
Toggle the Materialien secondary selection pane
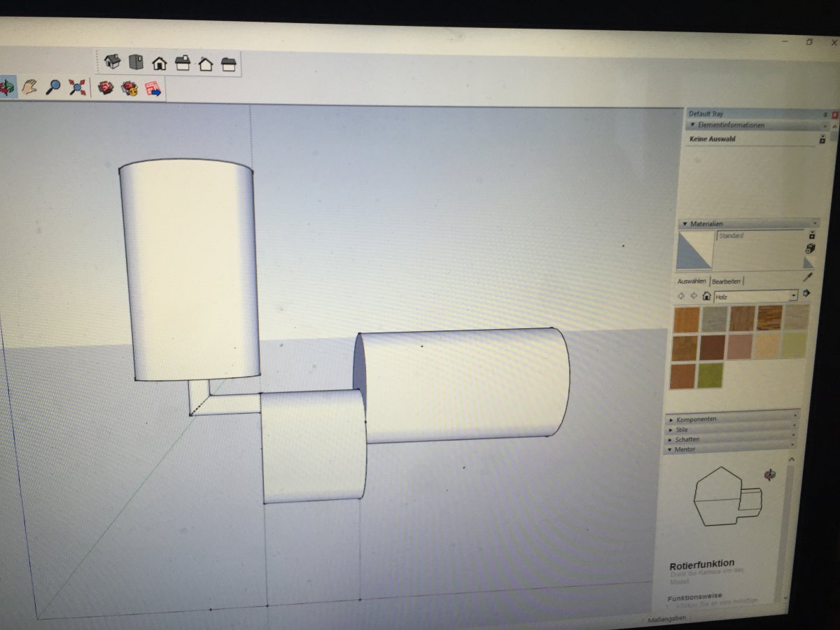(812, 236)
